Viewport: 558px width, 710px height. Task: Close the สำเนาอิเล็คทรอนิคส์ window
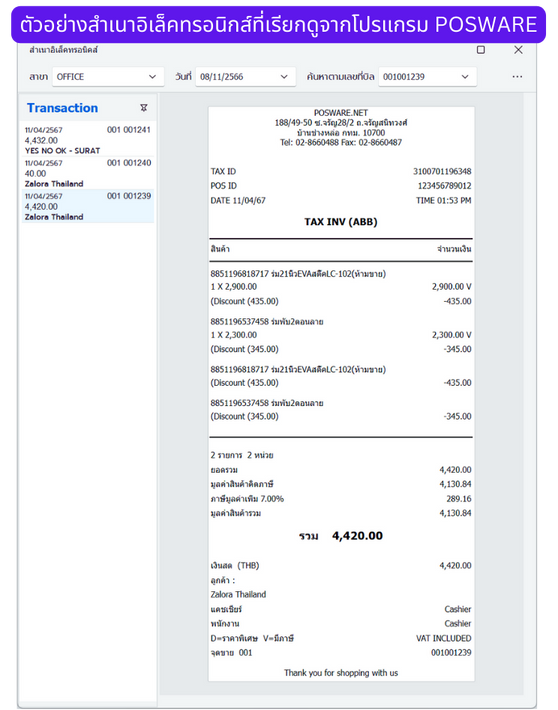coord(518,50)
